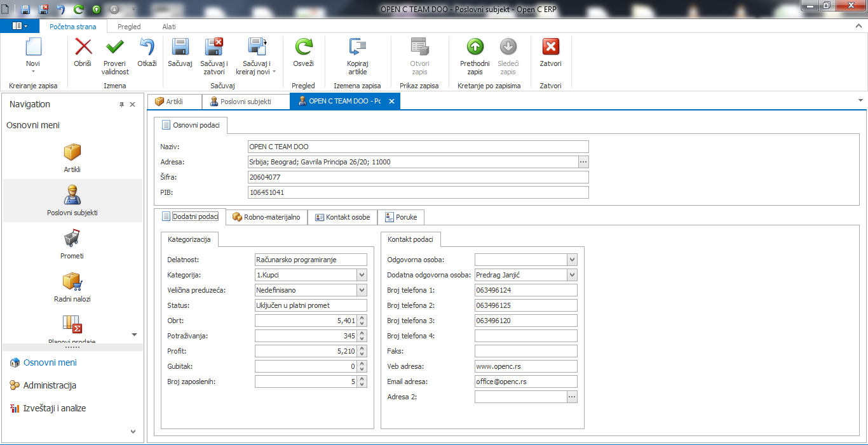Viewport: 868px width, 445px height.
Task: Select the Dodatni podaci tab
Action: click(x=190, y=216)
